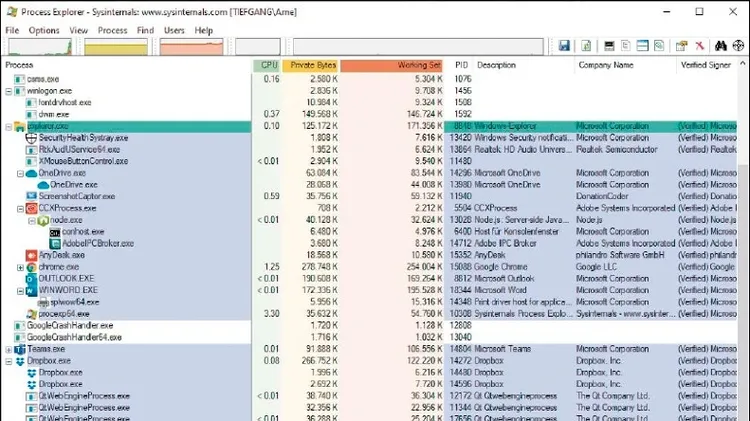Click the parent Dropbox.exe box icon
Viewport: 750px width, 421px height.
click(x=20, y=361)
